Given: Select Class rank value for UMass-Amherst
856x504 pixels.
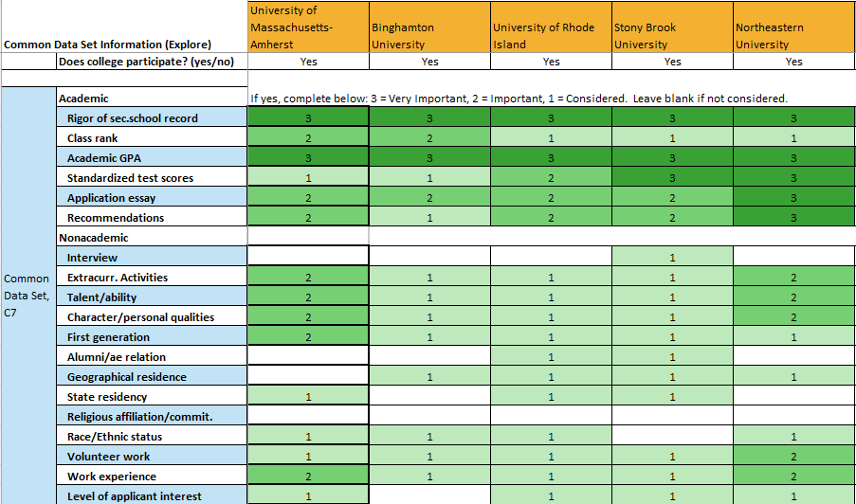Looking at the screenshot, I should pyautogui.click(x=308, y=138).
